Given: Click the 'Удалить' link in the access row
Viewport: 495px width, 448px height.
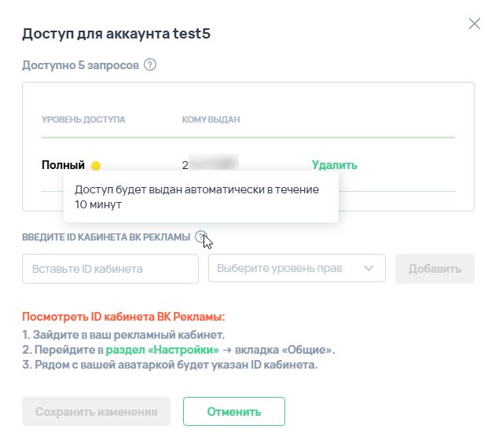Looking at the screenshot, I should 334,165.
